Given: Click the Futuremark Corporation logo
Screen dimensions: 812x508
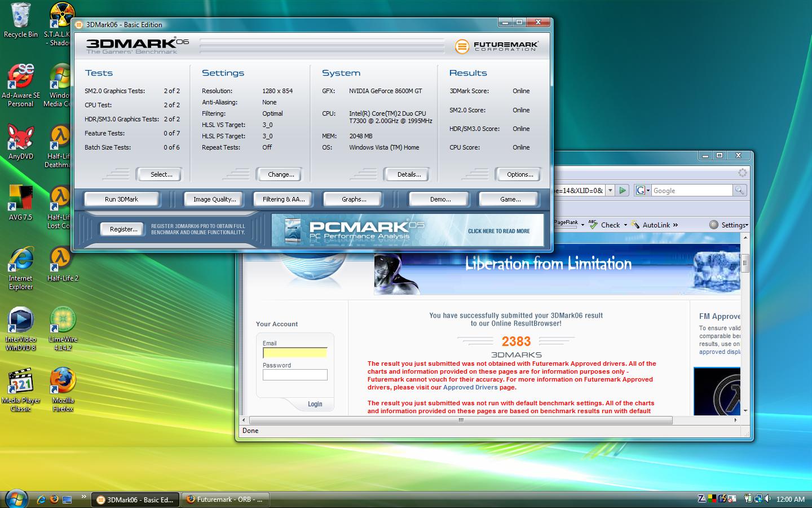Looking at the screenshot, I should click(x=497, y=46).
